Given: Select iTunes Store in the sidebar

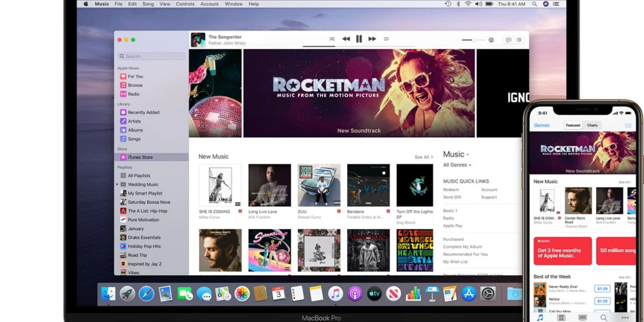Looking at the screenshot, I should (x=151, y=157).
